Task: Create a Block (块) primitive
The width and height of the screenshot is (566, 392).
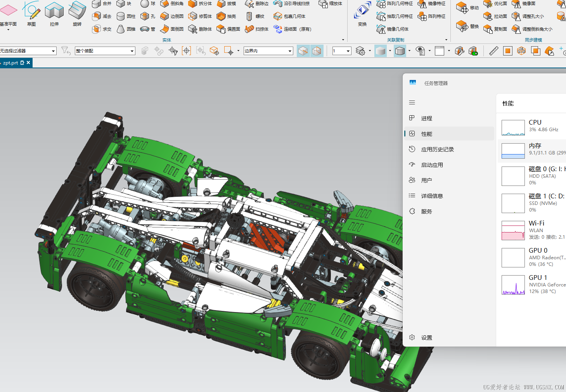Action: (x=124, y=3)
